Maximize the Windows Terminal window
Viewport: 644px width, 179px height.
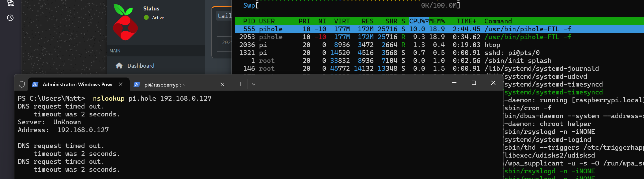pos(474,83)
